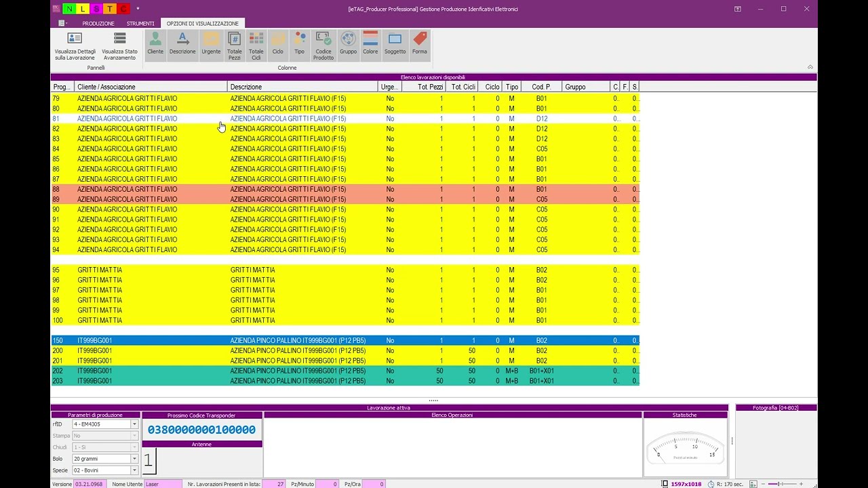Toggle the Tipo column button
868x488 pixels.
[x=299, y=45]
